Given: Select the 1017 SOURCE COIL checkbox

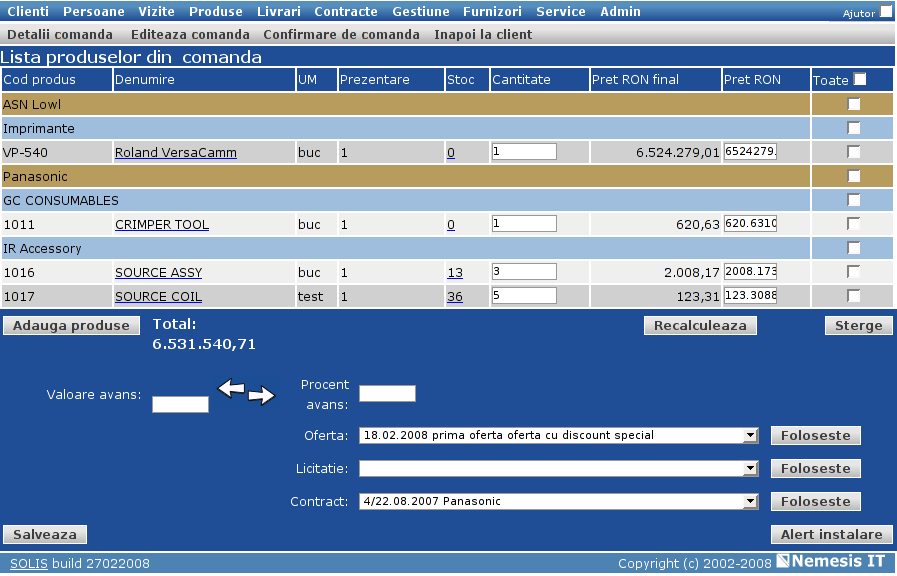Looking at the screenshot, I should tap(854, 296).
